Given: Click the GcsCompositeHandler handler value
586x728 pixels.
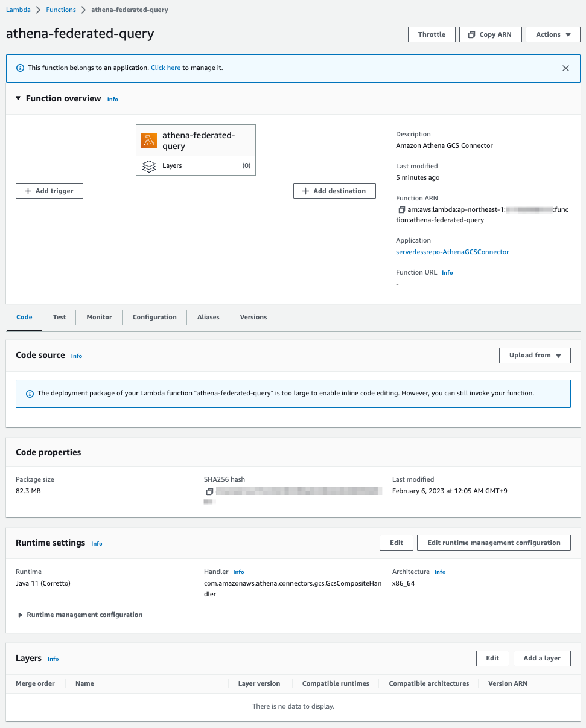Looking at the screenshot, I should [x=293, y=589].
